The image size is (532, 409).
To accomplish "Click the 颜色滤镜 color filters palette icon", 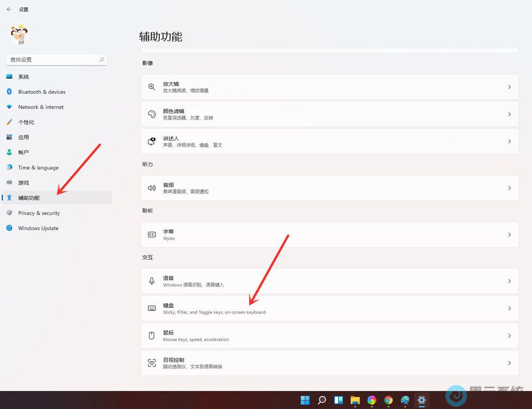I will (152, 114).
